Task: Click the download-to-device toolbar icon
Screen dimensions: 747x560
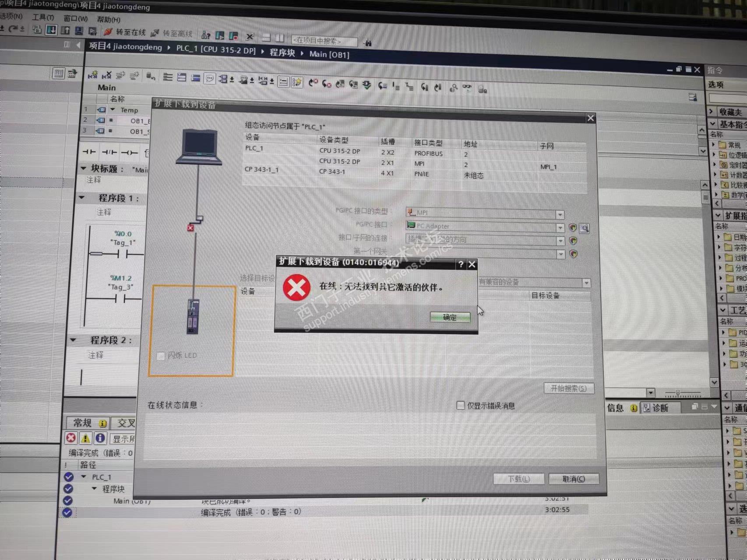Action: (x=51, y=30)
